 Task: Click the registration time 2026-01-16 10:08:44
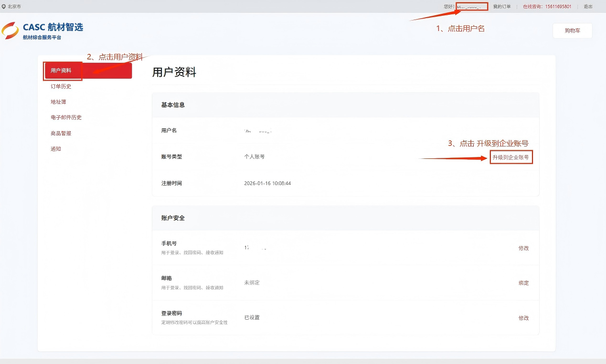pyautogui.click(x=267, y=183)
